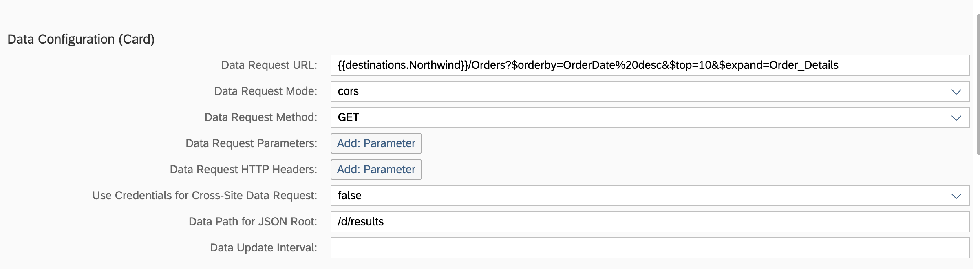The image size is (980, 269).
Task: Click the Data Request URL label
Action: (269, 65)
